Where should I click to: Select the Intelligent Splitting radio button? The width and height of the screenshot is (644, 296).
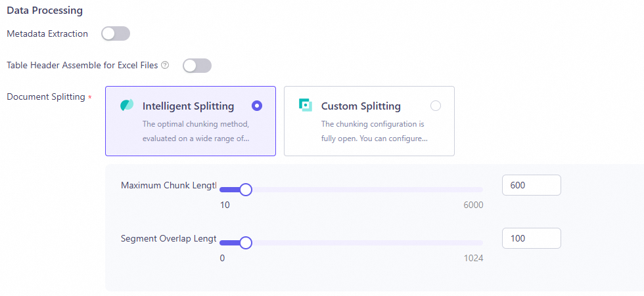tap(257, 106)
